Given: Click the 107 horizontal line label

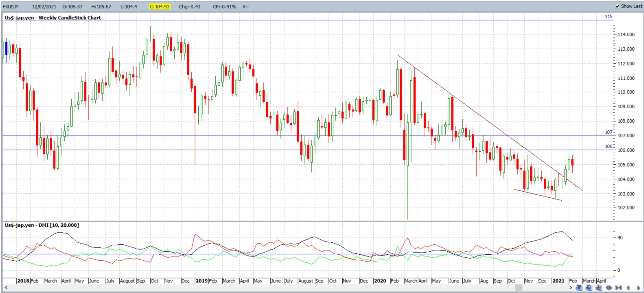Looking at the screenshot, I should 608,132.
